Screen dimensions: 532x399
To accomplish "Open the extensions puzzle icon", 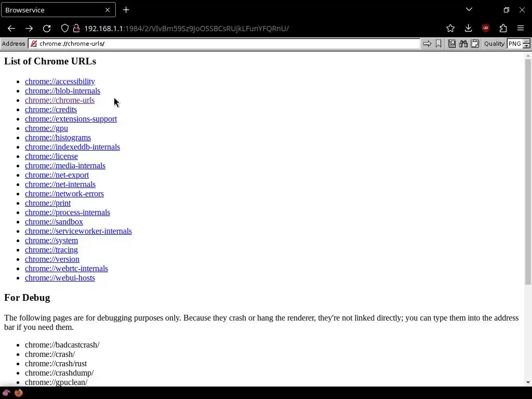I will (503, 28).
